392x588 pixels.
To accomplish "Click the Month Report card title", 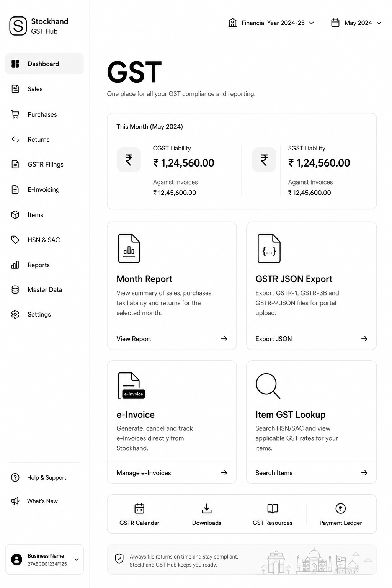I will pyautogui.click(x=144, y=279).
